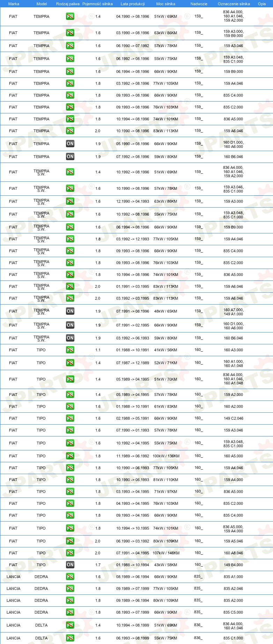The image size is (273, 644).
Task: Click the petrol icon in the Tempra 06.1990 -> 07.1992 row
Action: click(x=70, y=46)
